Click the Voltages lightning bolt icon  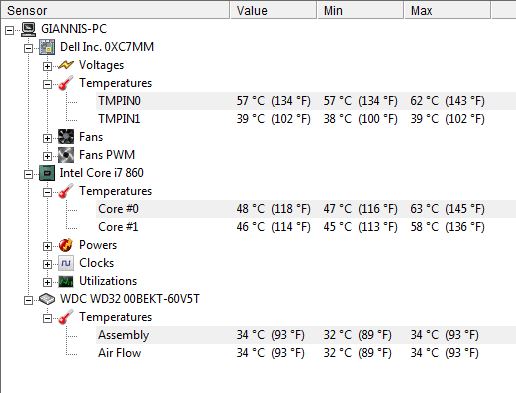[66, 65]
